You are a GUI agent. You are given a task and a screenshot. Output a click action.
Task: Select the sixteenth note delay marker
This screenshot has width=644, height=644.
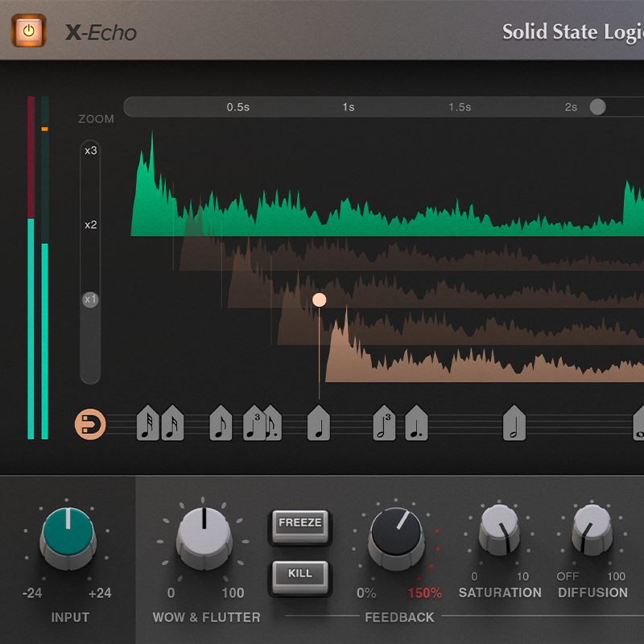pos(172,423)
